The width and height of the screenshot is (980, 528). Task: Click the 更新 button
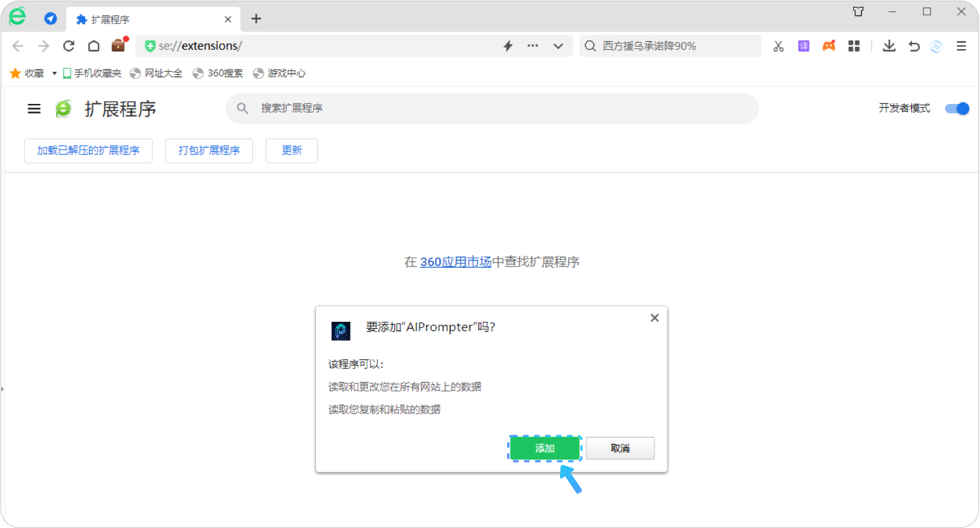pyautogui.click(x=291, y=151)
